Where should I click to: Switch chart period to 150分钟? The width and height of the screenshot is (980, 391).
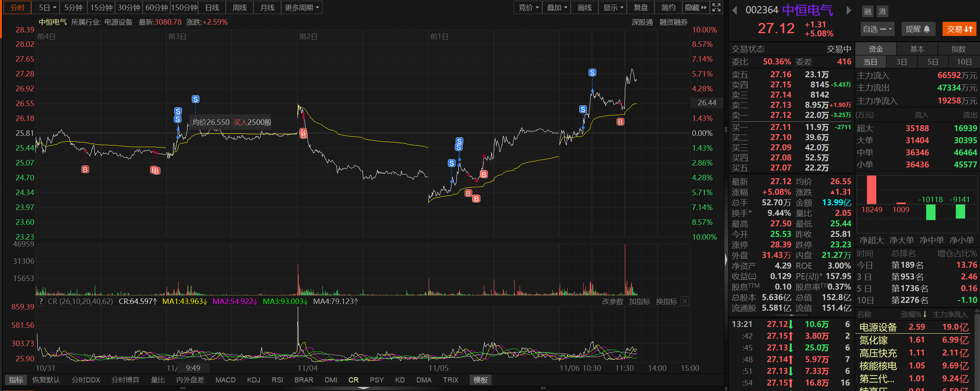pos(184,7)
